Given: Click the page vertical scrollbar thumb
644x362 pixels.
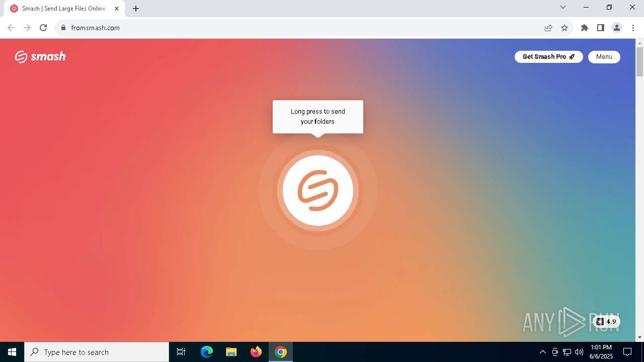Looking at the screenshot, I should pyautogui.click(x=639, y=61).
